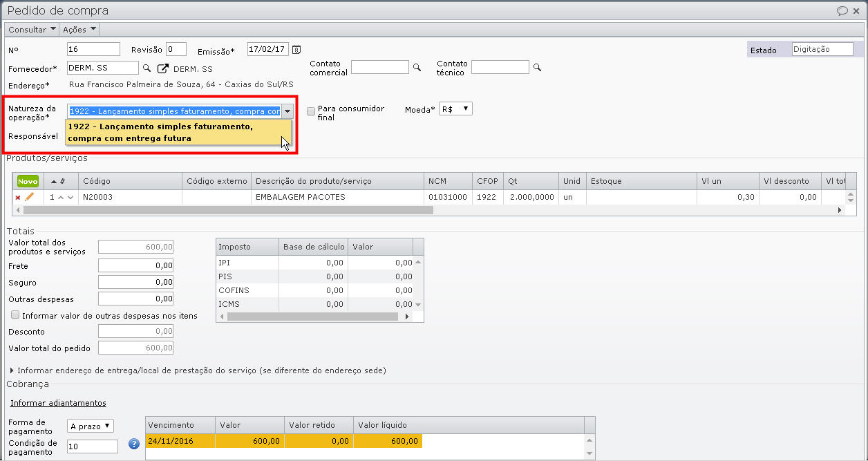Click the ICMS tax row
Viewport: 868px width, 461px height.
click(x=314, y=304)
